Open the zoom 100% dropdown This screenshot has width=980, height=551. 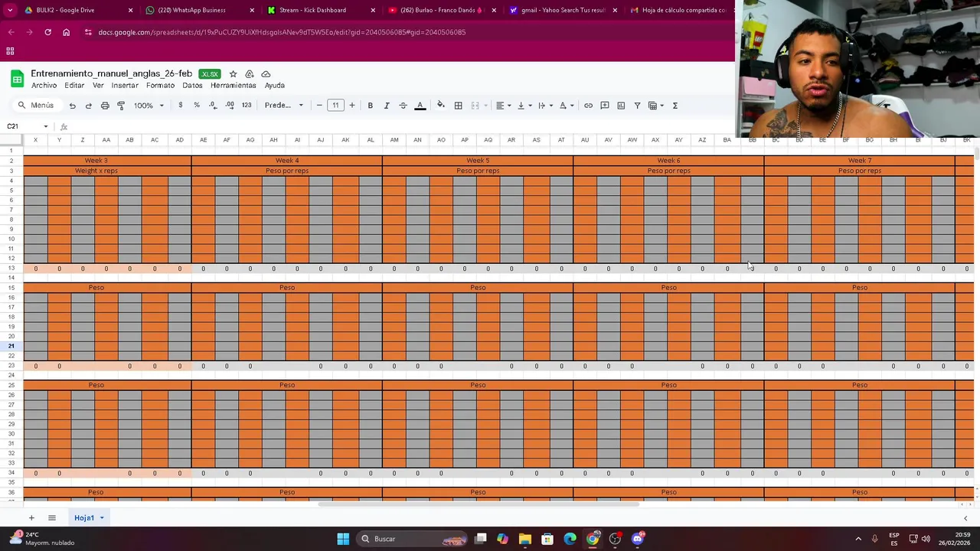point(149,106)
